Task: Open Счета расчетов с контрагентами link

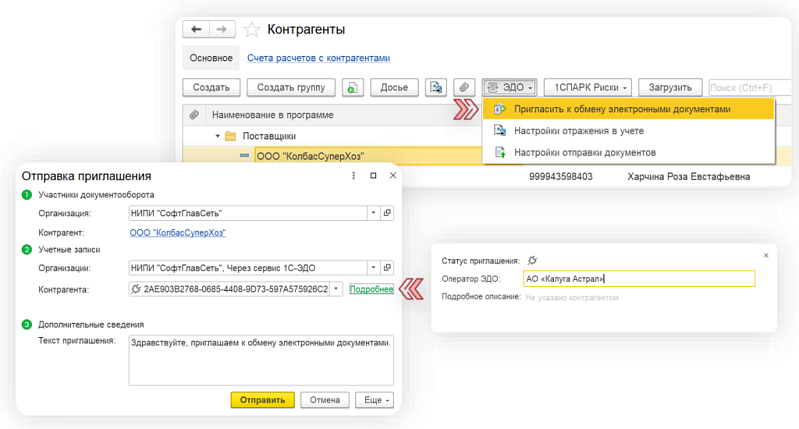Action: point(318,58)
